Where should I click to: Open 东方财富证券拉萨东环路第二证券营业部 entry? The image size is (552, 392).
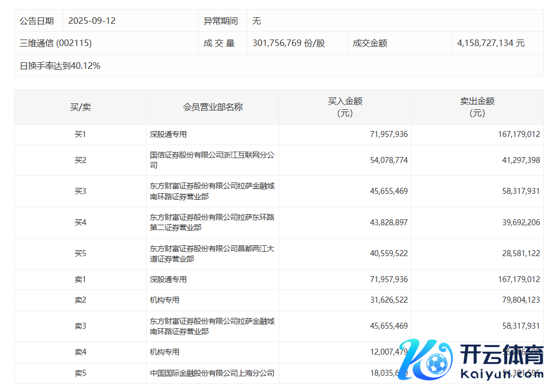(x=212, y=223)
